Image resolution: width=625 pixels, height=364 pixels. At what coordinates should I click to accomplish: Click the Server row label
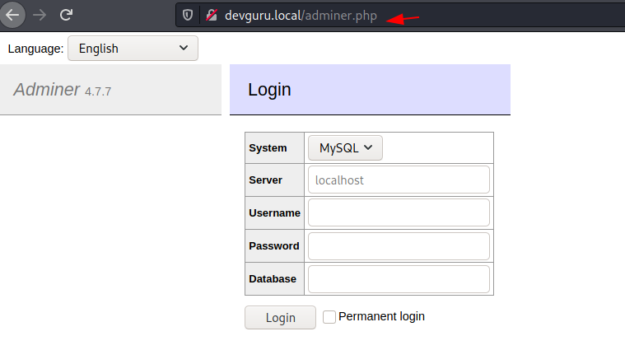click(265, 180)
